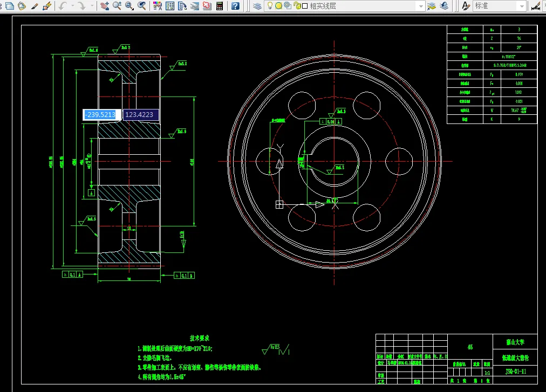Expand the Redo history dropdown arrow
546x392 pixels.
[92, 6]
